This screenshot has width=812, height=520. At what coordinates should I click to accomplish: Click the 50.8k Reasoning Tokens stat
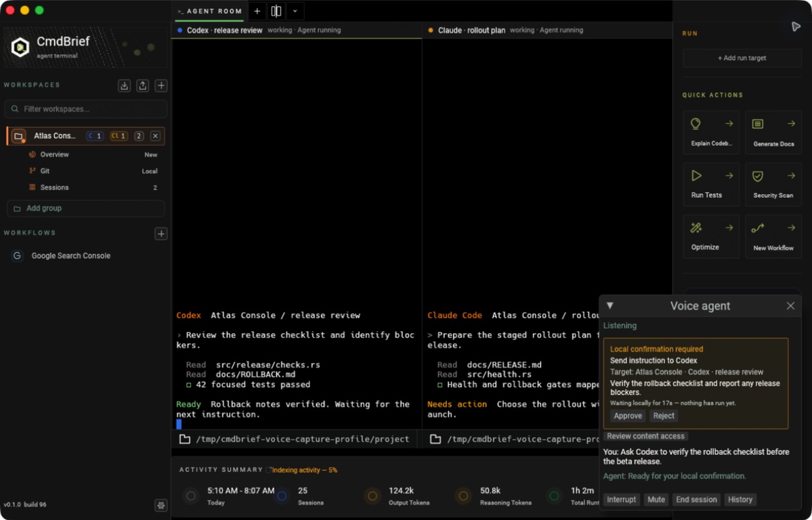tap(494, 496)
